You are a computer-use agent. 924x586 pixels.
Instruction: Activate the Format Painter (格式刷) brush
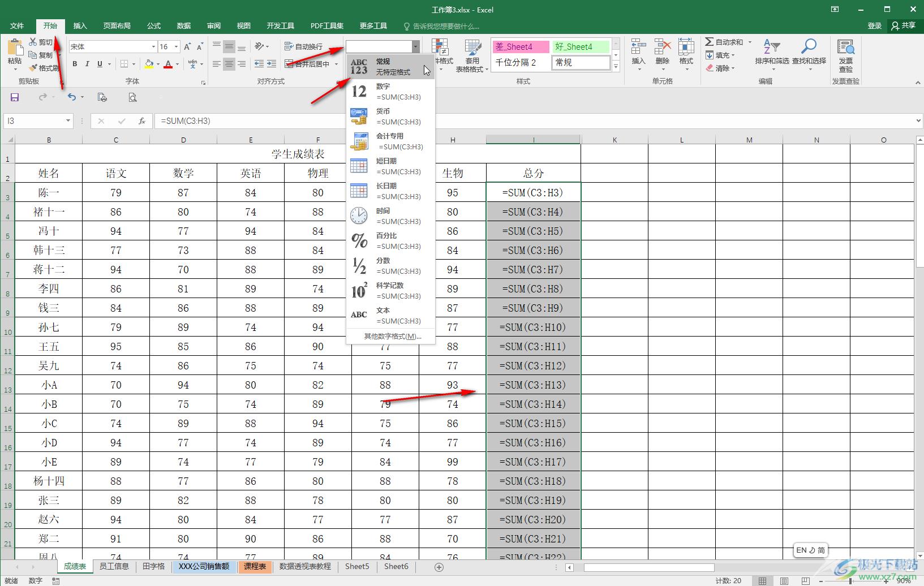[x=33, y=68]
